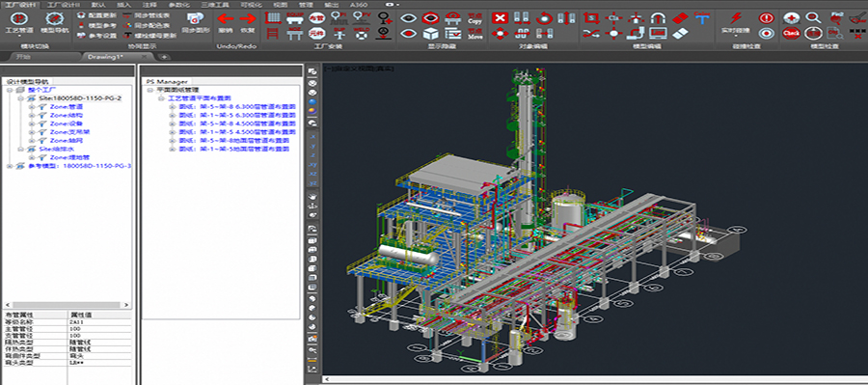Click the red rotate object icon

[x=544, y=17]
